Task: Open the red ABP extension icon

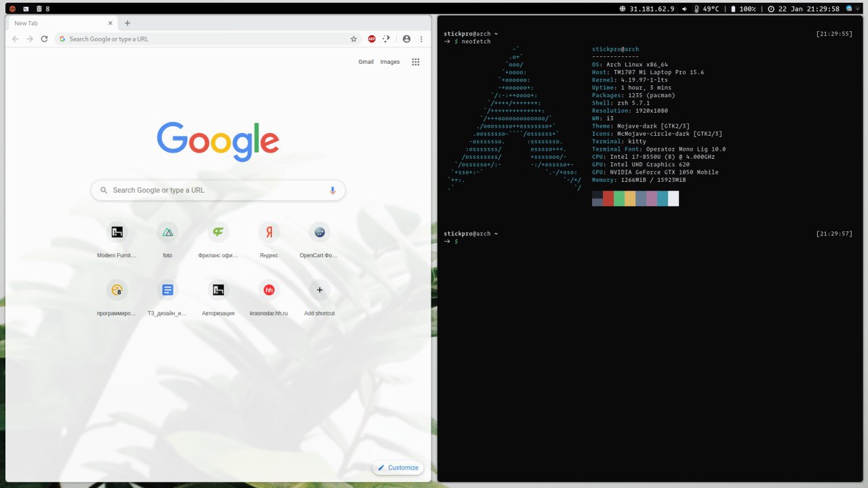Action: (372, 39)
